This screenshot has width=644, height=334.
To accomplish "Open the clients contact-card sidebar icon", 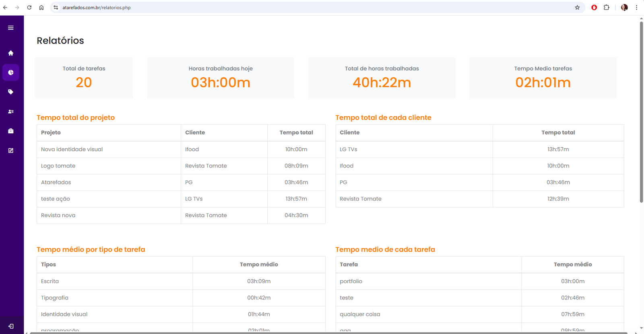I will (x=11, y=111).
